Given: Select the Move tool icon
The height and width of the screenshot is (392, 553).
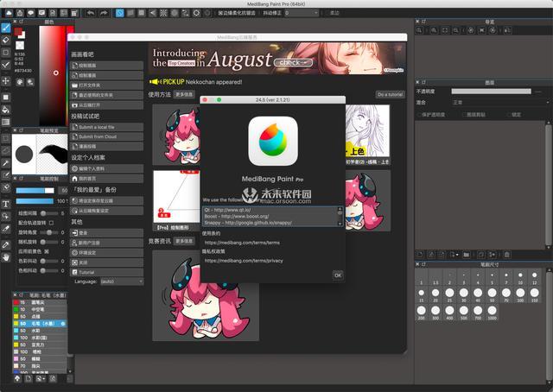Looking at the screenshot, I should (x=6, y=80).
